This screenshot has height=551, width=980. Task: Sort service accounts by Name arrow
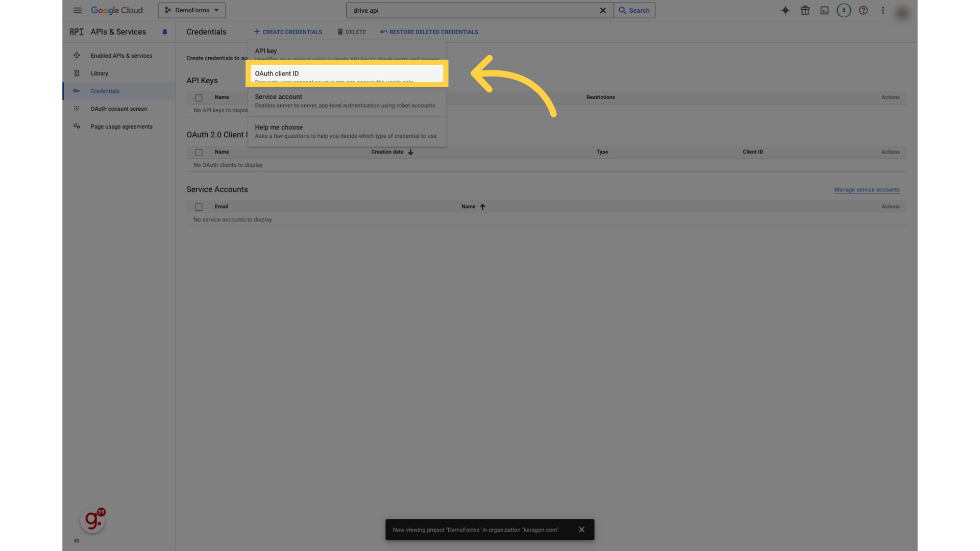pyautogui.click(x=482, y=207)
